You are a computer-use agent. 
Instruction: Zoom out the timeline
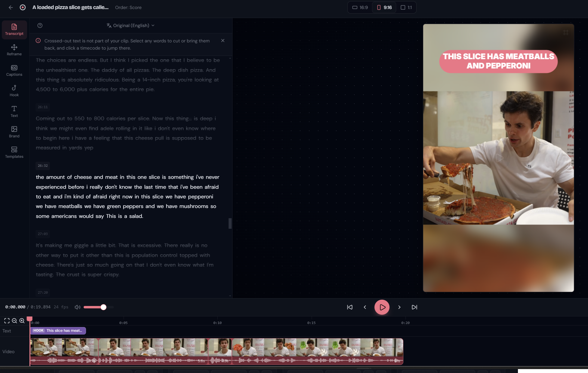(14, 321)
